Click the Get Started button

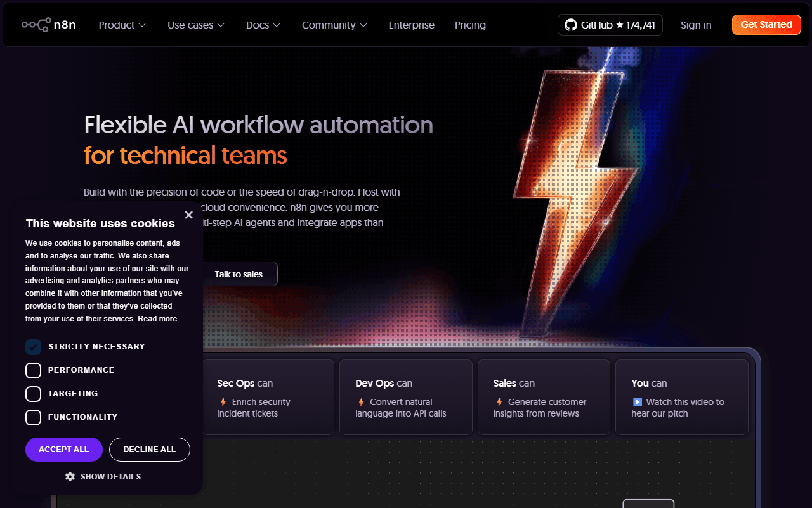point(766,25)
